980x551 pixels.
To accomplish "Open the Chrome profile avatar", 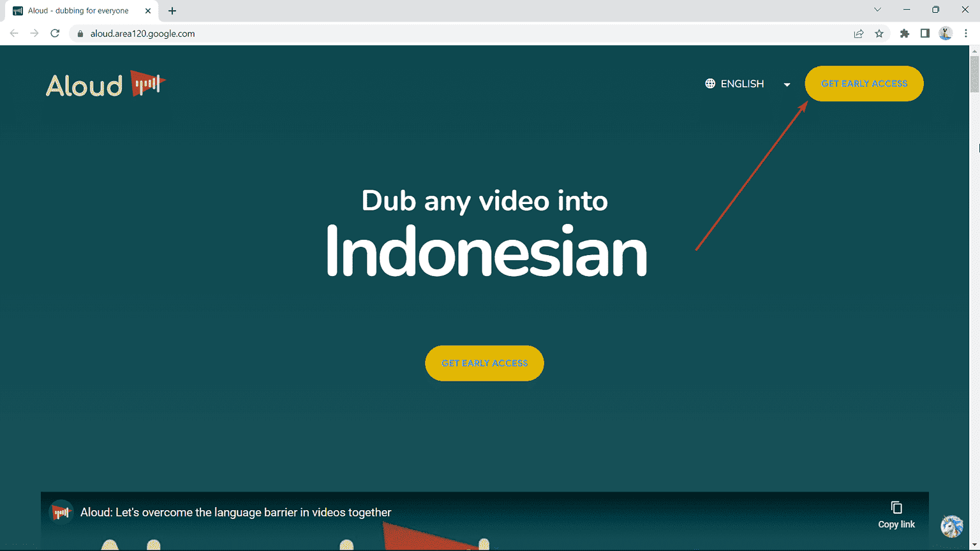I will coord(946,33).
